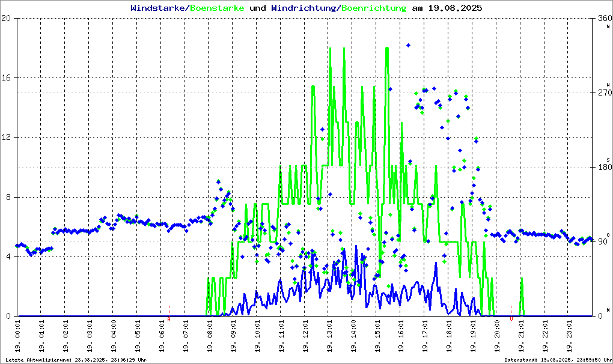Viewport: 613px width, 364px height.
Task: Click the time label '19. 13:01'
Action: (x=329, y=336)
